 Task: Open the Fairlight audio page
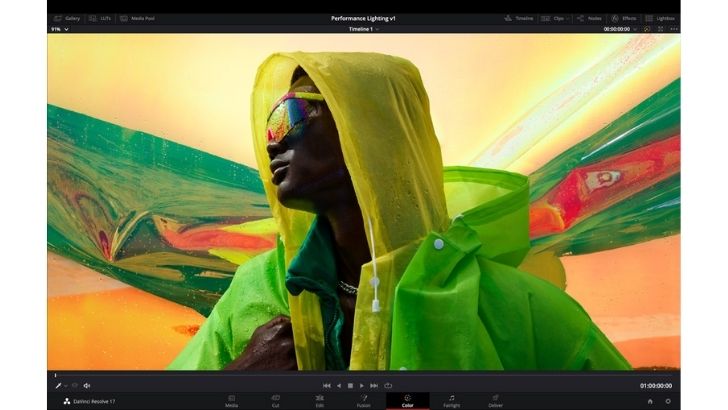(x=451, y=400)
